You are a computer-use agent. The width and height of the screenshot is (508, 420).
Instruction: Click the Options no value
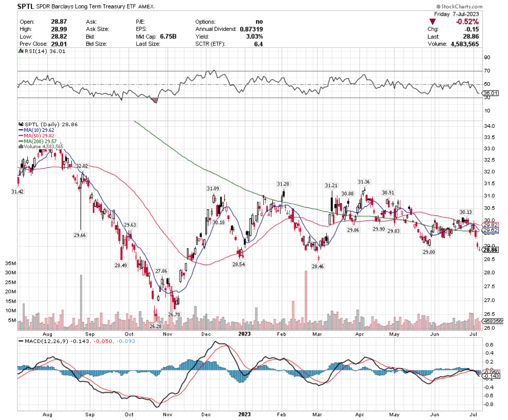(259, 22)
